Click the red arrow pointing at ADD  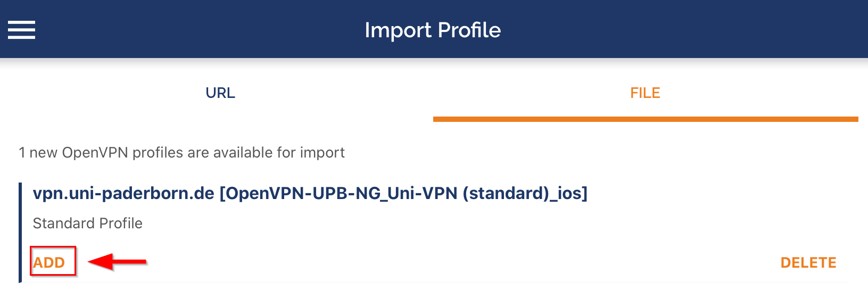pyautogui.click(x=117, y=261)
